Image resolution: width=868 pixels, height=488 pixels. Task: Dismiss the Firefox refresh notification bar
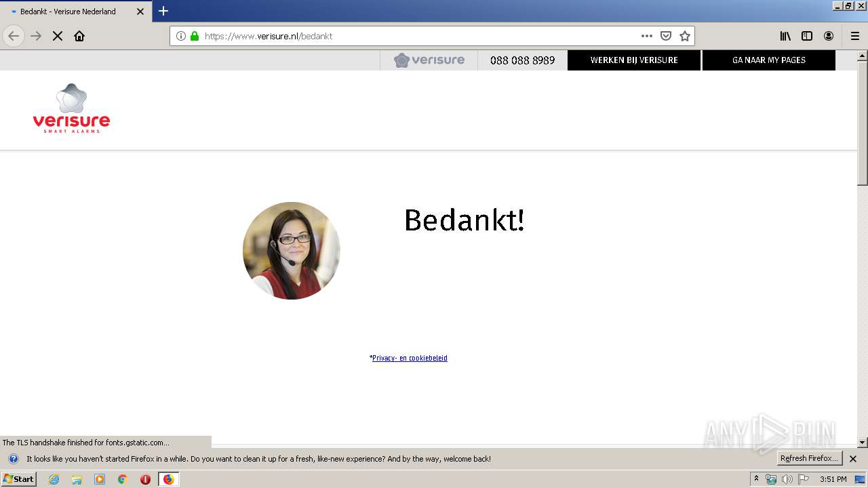pos(853,459)
